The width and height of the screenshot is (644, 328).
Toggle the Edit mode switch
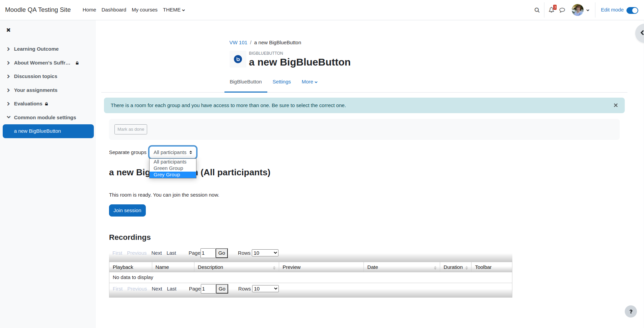click(632, 10)
